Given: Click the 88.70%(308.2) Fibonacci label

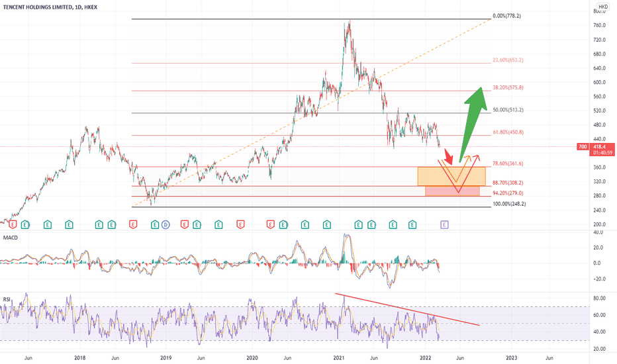Looking at the screenshot, I should [x=508, y=183].
